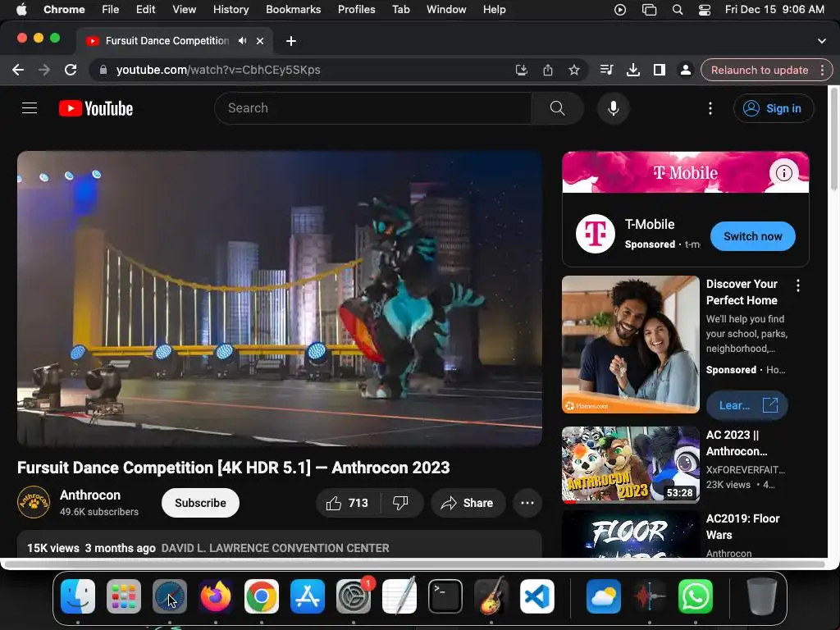Open the AC2019 Floor Wars thumbnail
Viewport: 840px width, 630px height.
click(631, 534)
